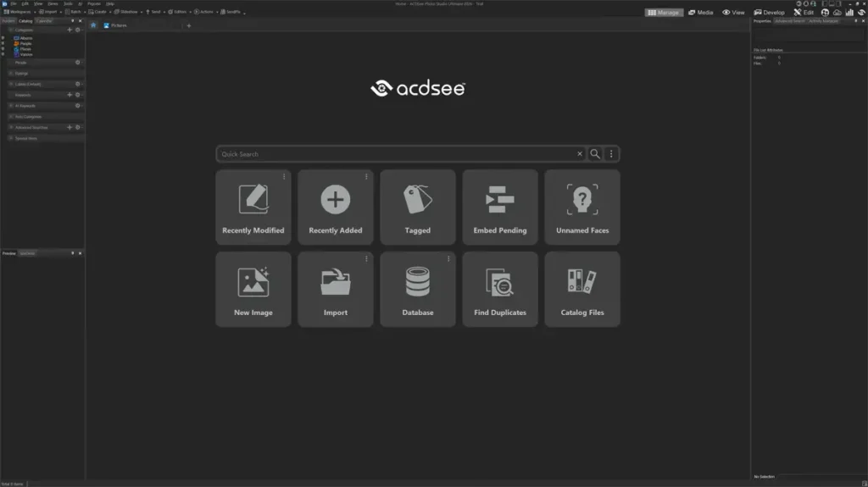This screenshot has height=487, width=868.
Task: Switch to the Calendar pane tab
Action: coord(44,21)
